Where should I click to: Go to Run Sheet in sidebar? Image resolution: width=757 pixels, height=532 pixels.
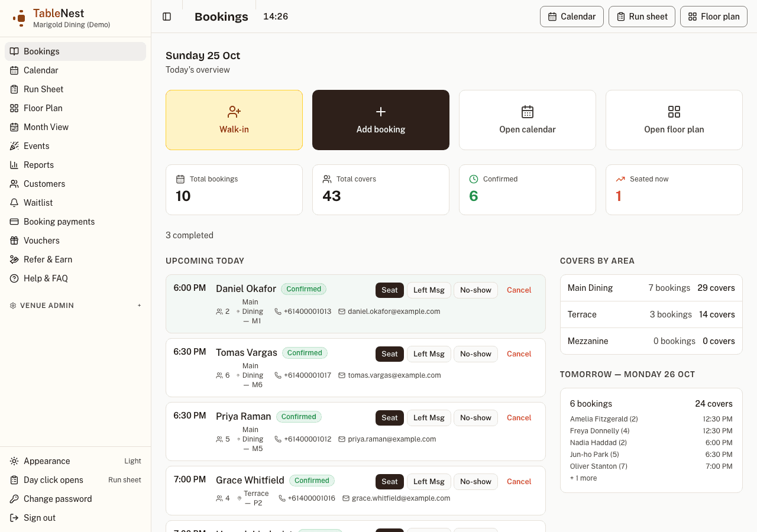click(x=75, y=89)
